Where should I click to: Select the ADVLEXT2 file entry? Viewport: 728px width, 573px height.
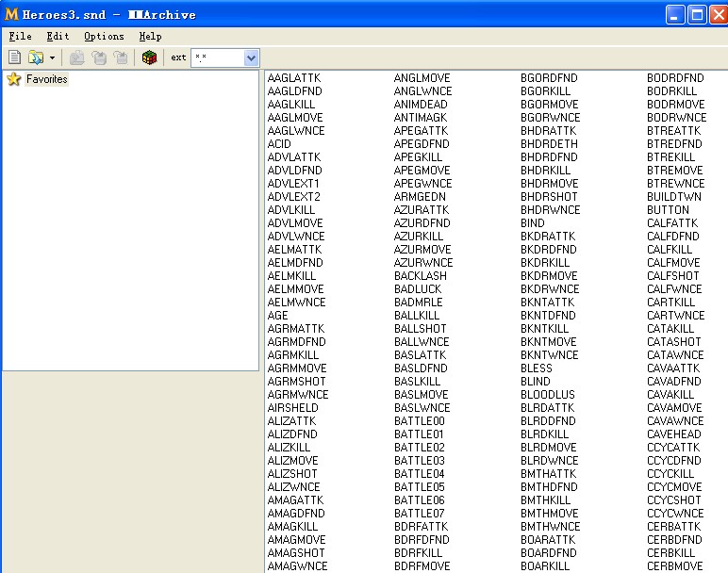(294, 197)
